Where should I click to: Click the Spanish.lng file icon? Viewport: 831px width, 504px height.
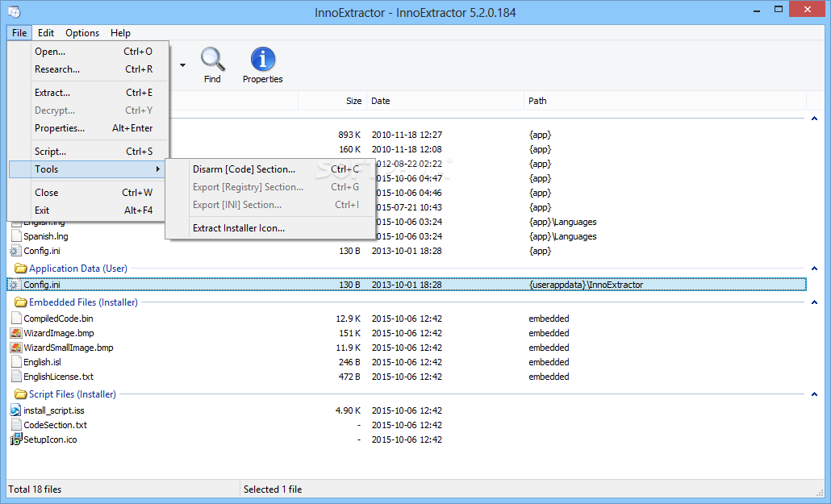click(x=16, y=236)
